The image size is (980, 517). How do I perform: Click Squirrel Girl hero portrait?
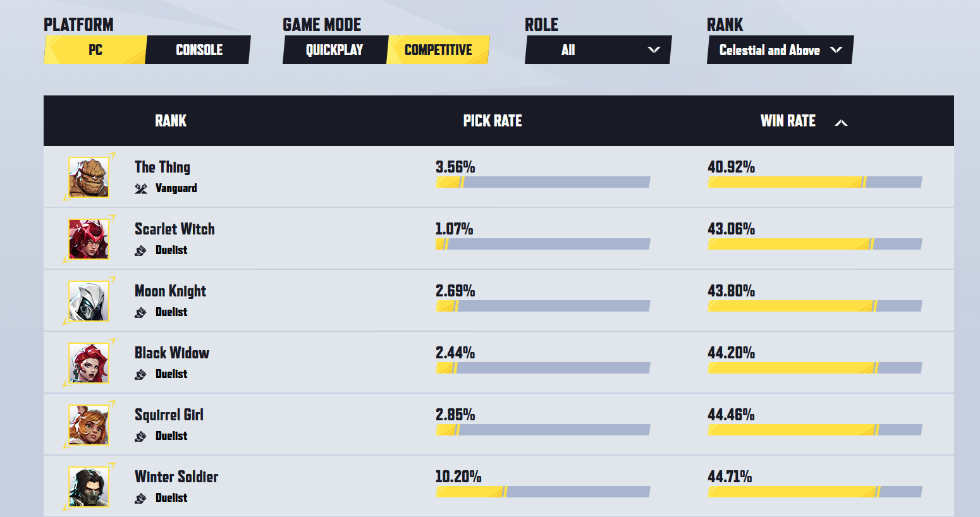tap(89, 425)
